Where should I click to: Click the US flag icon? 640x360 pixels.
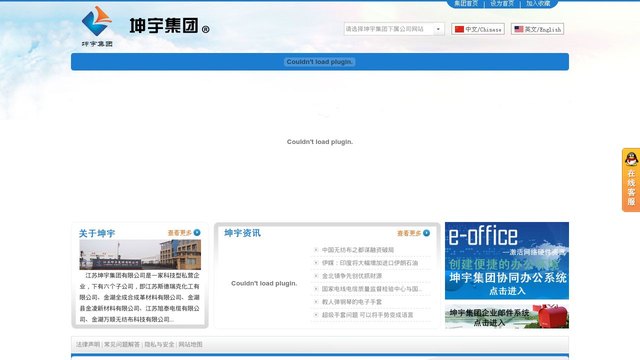pyautogui.click(x=519, y=29)
